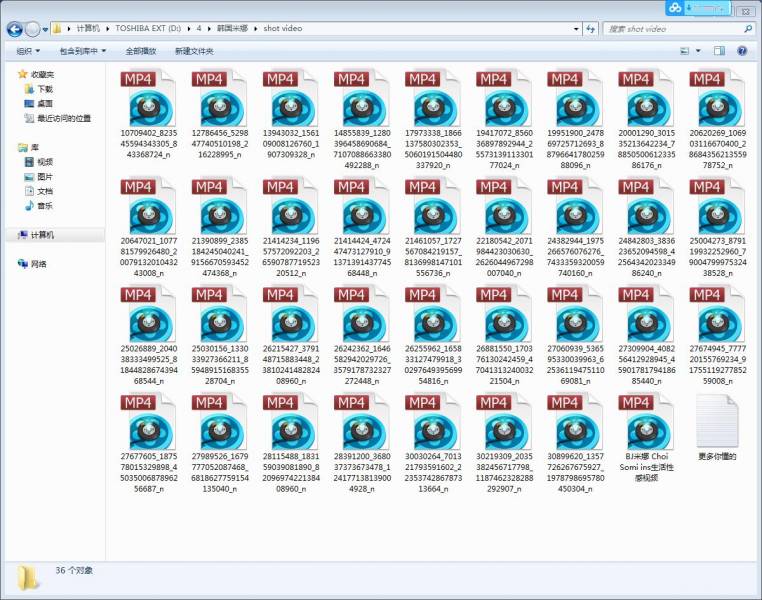Toggle the preview pane icon
The image size is (762, 600).
(719, 50)
